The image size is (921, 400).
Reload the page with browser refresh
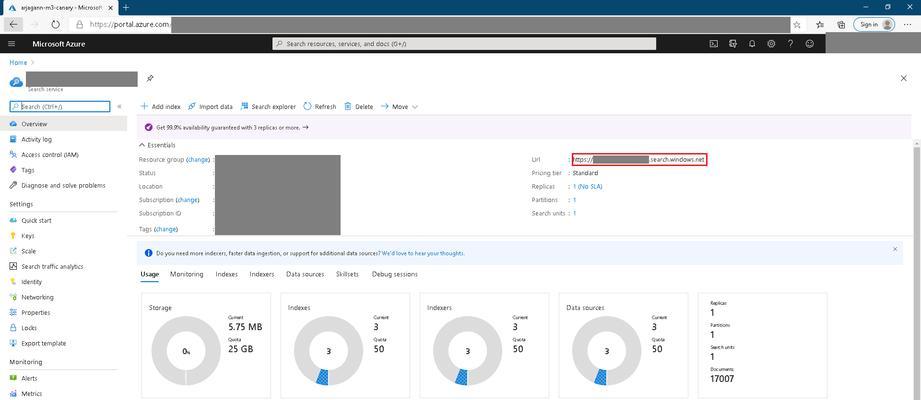click(x=55, y=25)
